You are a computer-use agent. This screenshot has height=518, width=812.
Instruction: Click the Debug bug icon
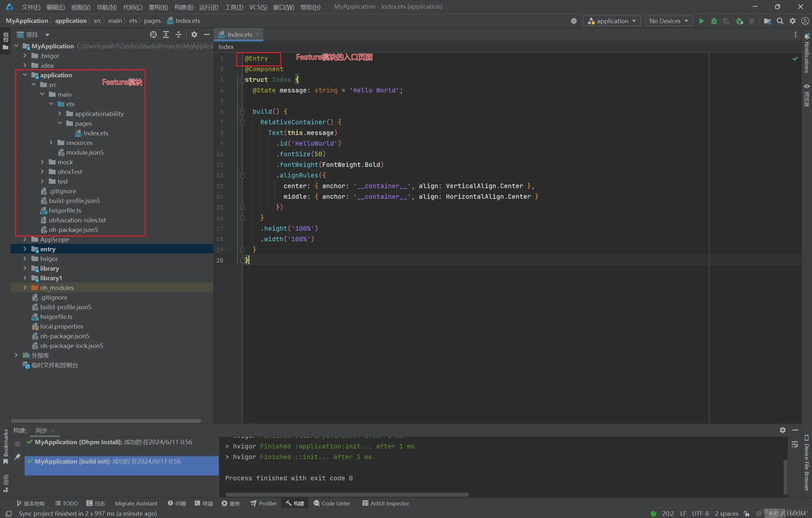[714, 21]
